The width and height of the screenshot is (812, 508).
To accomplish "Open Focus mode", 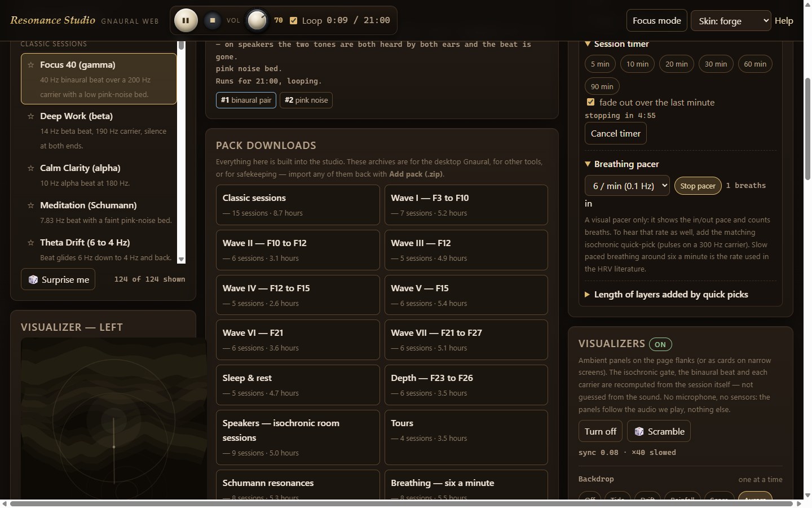I will 656,20.
